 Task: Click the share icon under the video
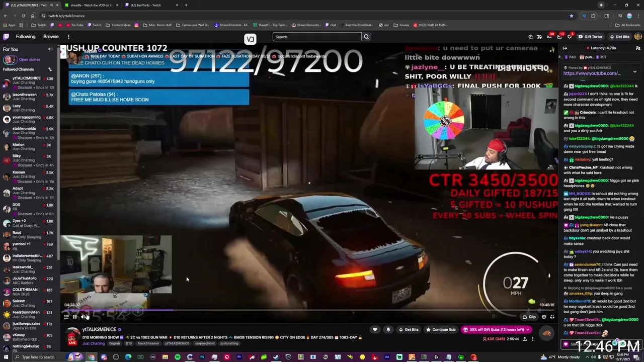524,339
